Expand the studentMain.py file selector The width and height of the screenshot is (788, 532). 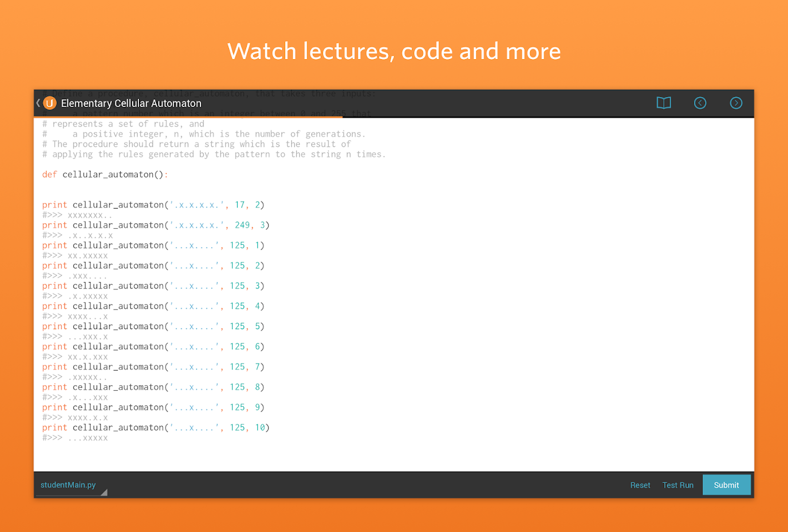point(71,485)
